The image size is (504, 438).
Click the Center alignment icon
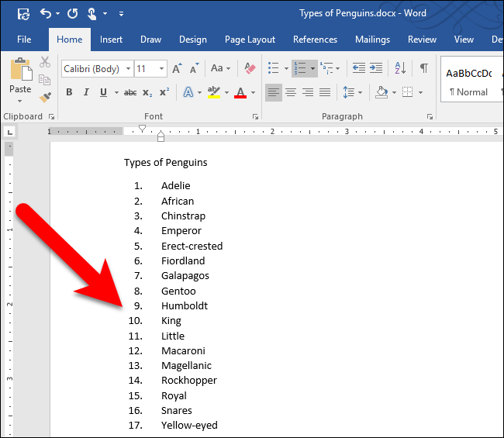[291, 92]
